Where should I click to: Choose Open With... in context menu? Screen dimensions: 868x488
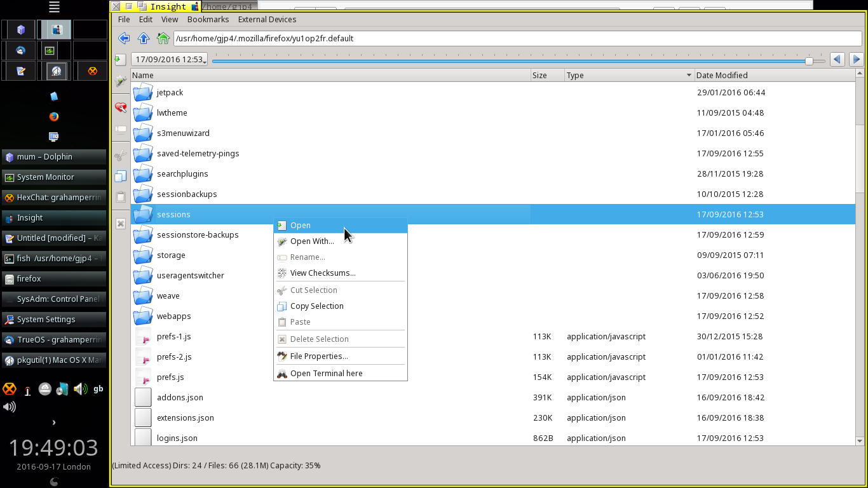(340, 241)
